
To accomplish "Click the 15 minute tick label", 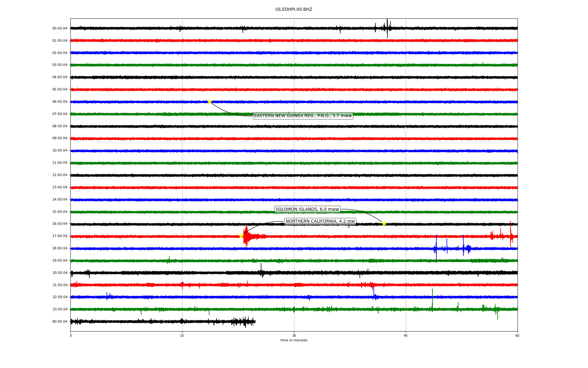I will click(x=182, y=335).
